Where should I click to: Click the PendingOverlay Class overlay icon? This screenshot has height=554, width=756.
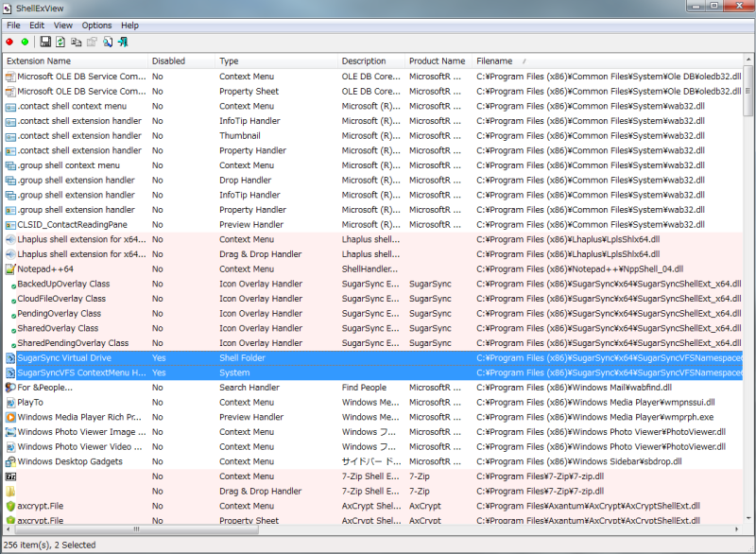13,317
